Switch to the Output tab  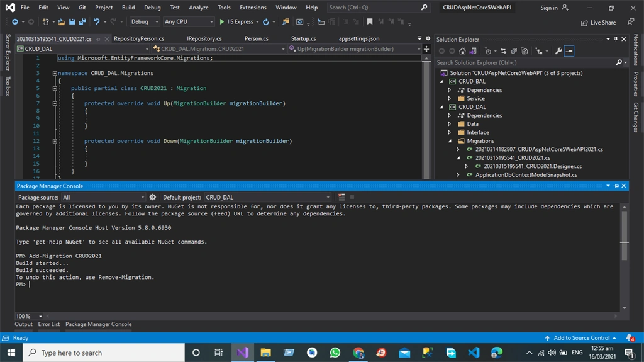(x=23, y=324)
